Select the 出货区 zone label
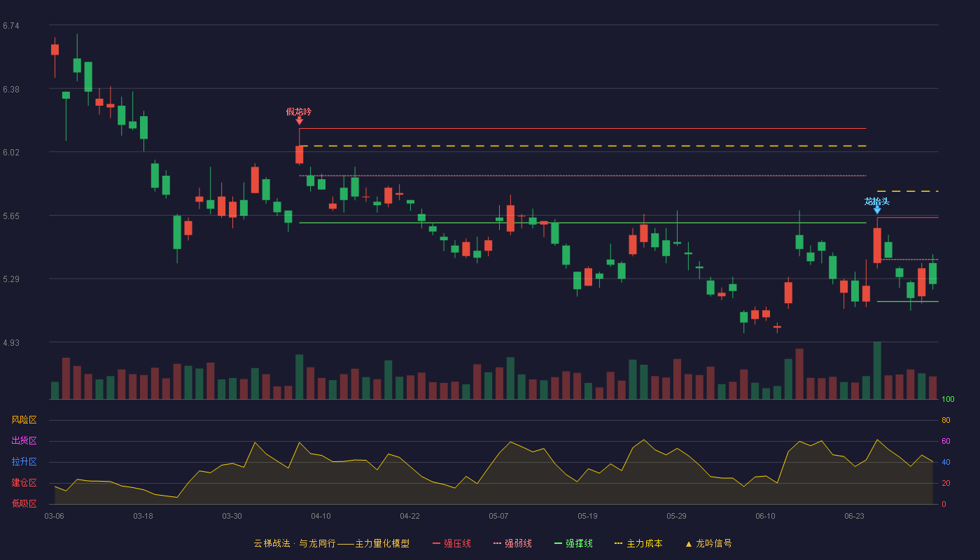 click(24, 441)
